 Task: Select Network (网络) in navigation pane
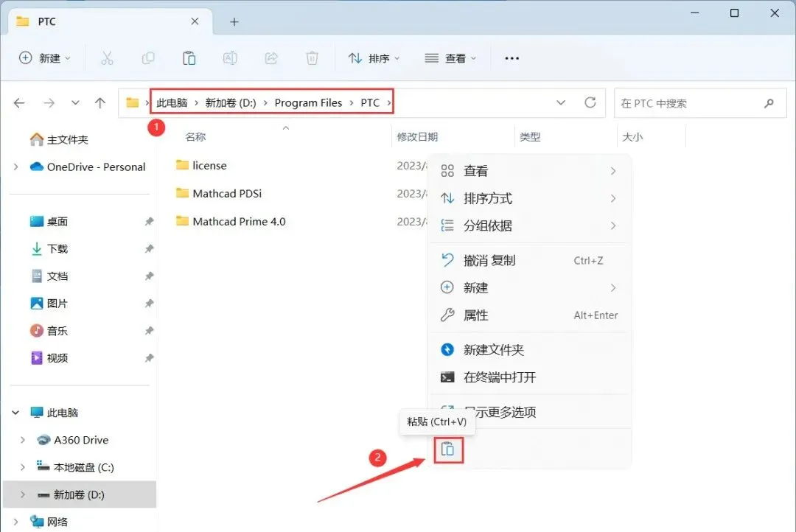pos(49,522)
